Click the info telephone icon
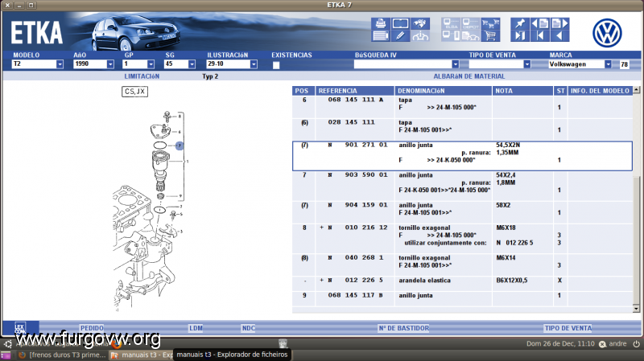The width and height of the screenshot is (644, 361). 419,35
